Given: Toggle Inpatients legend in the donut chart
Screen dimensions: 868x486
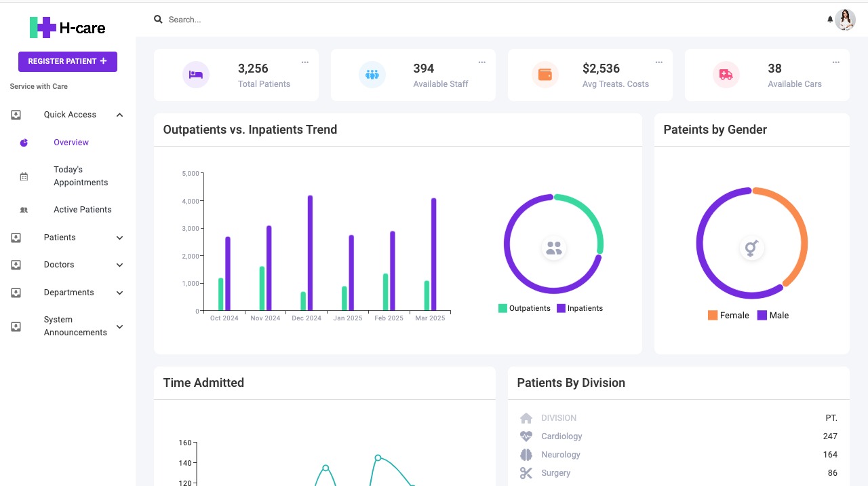Looking at the screenshot, I should [580, 308].
